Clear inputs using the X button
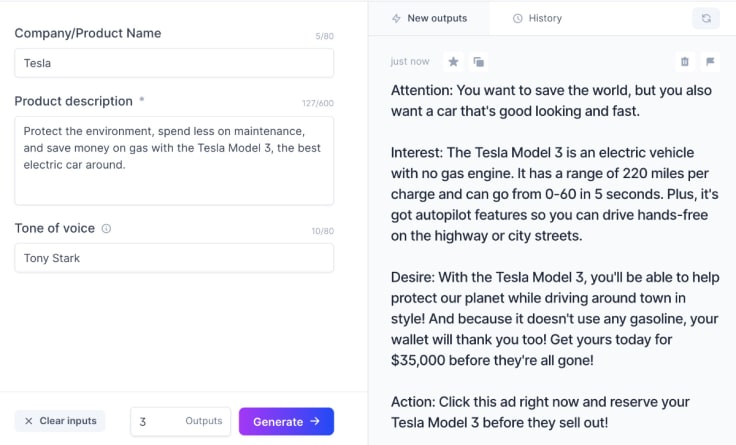This screenshot has width=736, height=445. click(x=60, y=421)
